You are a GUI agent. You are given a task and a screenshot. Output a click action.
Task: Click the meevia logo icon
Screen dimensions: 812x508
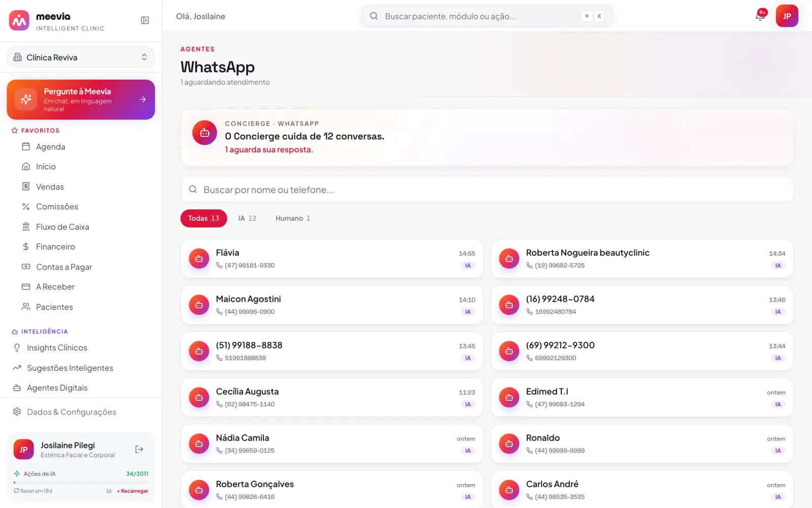pos(19,20)
